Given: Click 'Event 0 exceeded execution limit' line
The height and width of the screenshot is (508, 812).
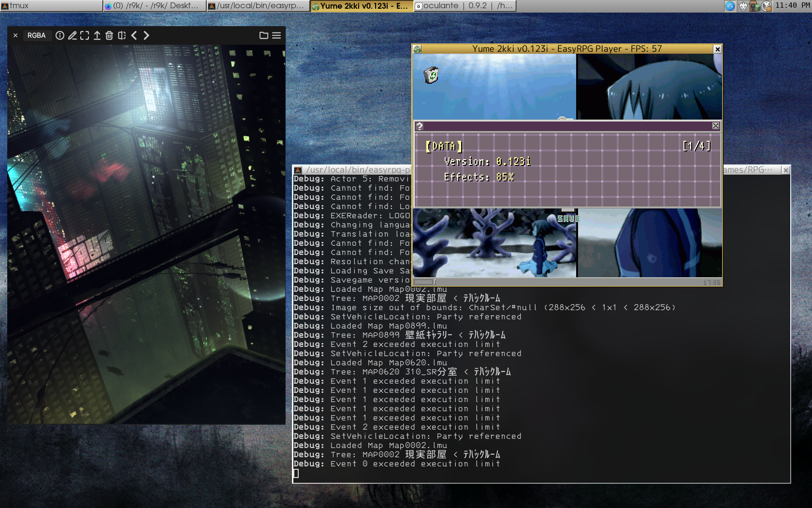Looking at the screenshot, I should point(397,464).
